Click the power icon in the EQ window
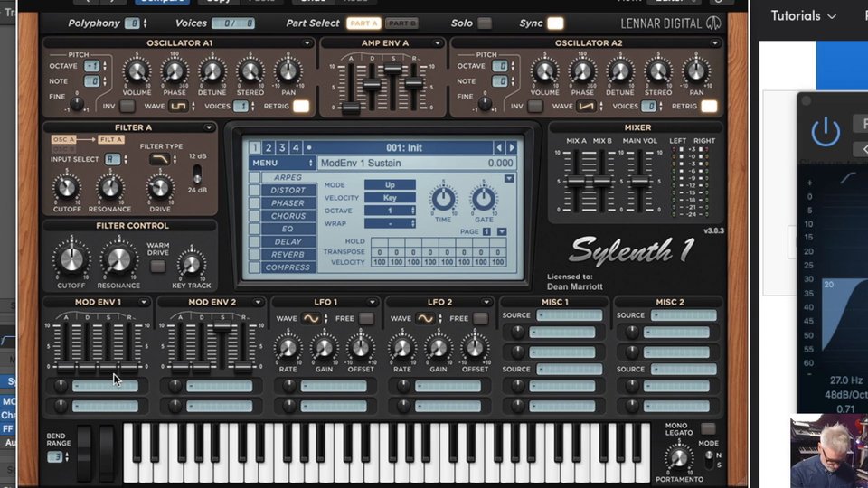868x488 pixels. point(826,132)
